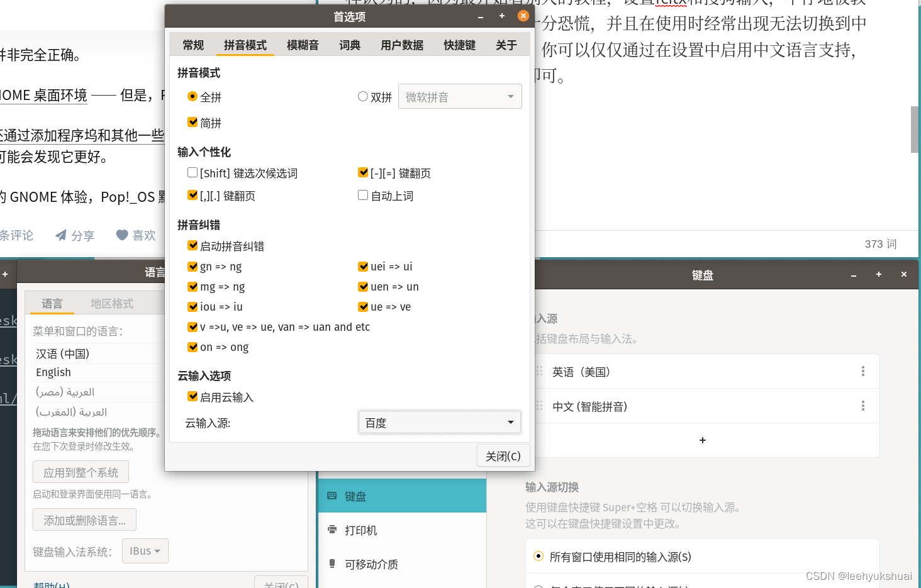The image size is (921, 588).
Task: Toggle the uei => ui correction checkbox
Action: tap(363, 266)
